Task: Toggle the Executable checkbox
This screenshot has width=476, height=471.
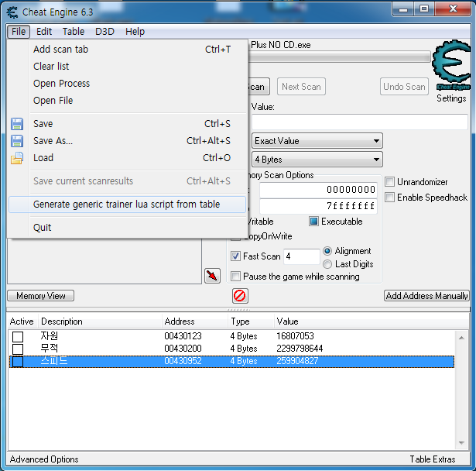Action: pyautogui.click(x=313, y=222)
